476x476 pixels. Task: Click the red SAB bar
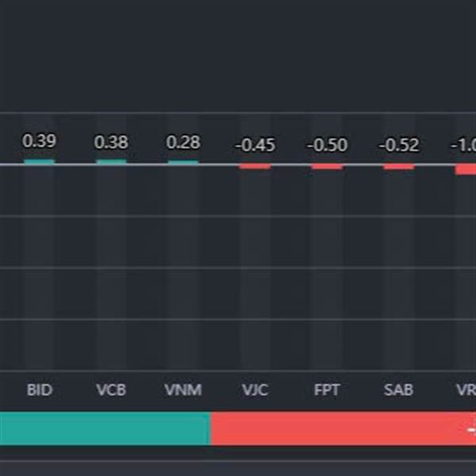[399, 167]
